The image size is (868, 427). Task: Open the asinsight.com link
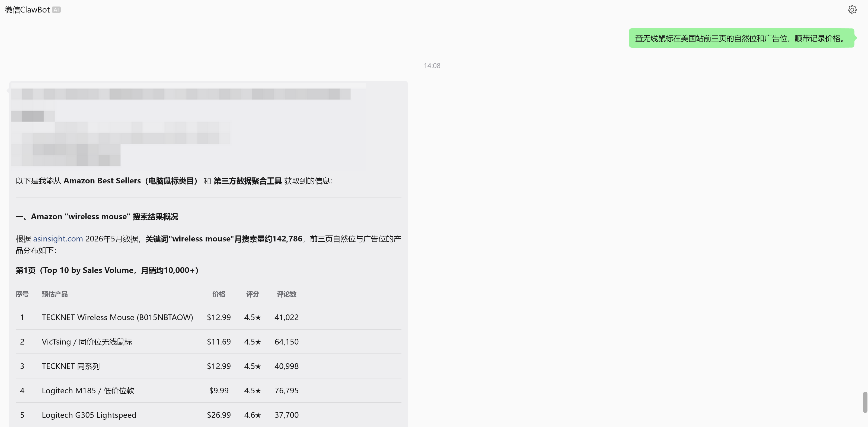click(x=58, y=239)
